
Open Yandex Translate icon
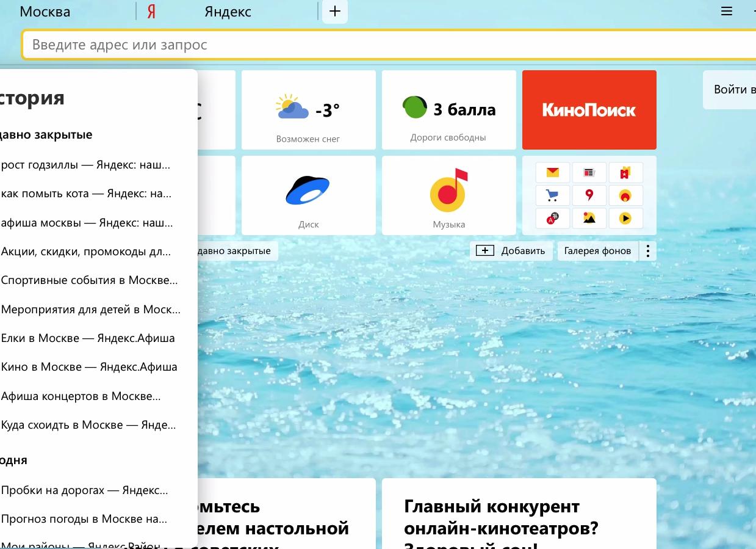552,218
